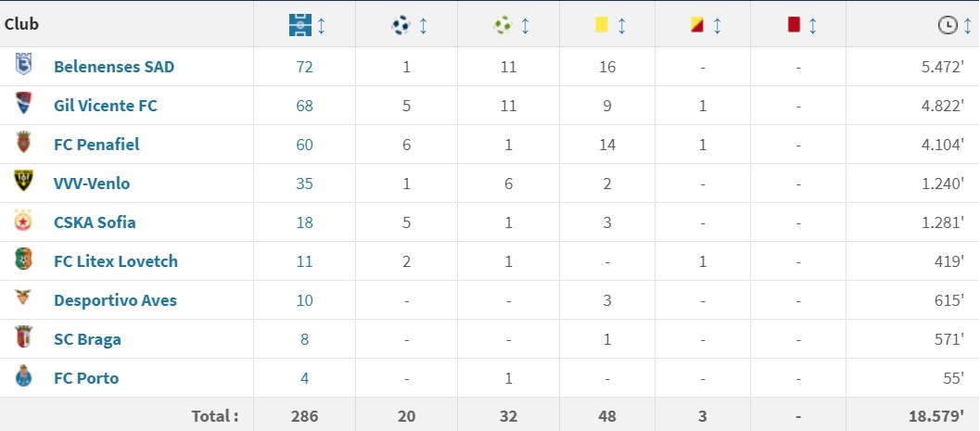Image resolution: width=980 pixels, height=431 pixels.
Task: Click the CSKA Sofia club crest
Action: tap(24, 222)
